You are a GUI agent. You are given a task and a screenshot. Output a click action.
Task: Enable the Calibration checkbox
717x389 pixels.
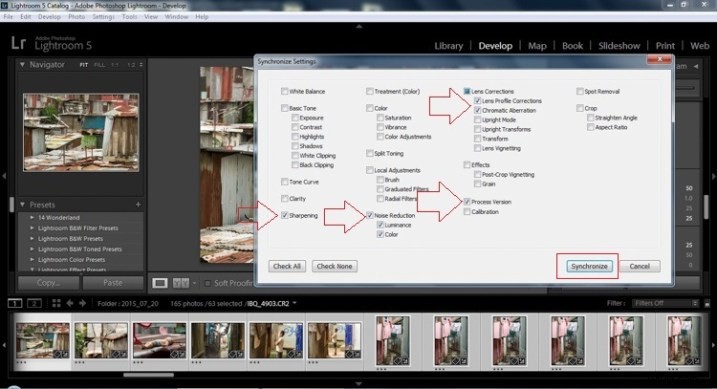[x=467, y=212]
